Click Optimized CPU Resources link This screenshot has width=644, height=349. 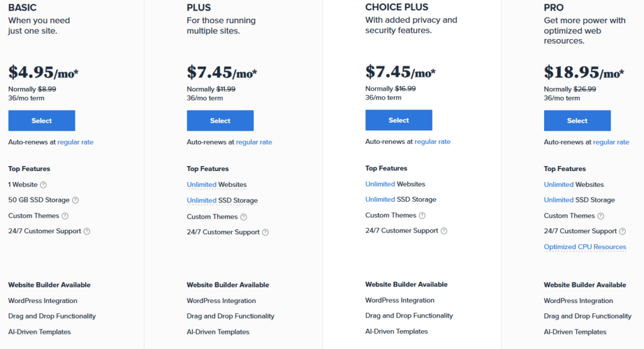pos(585,247)
